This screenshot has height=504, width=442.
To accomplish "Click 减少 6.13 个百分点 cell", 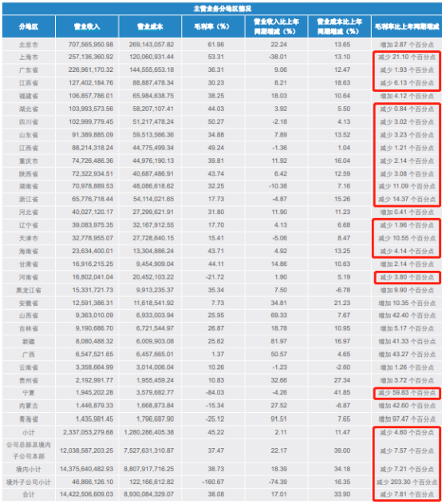I will click(x=407, y=83).
